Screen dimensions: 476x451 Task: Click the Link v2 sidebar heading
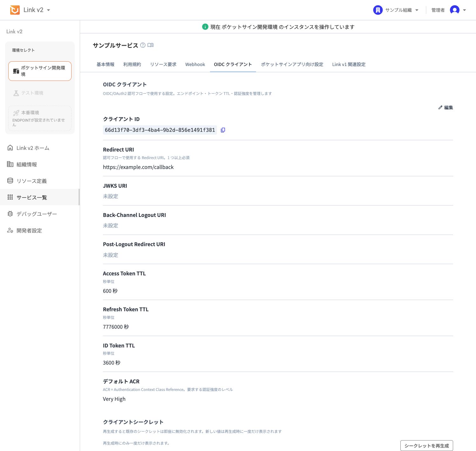pos(14,31)
